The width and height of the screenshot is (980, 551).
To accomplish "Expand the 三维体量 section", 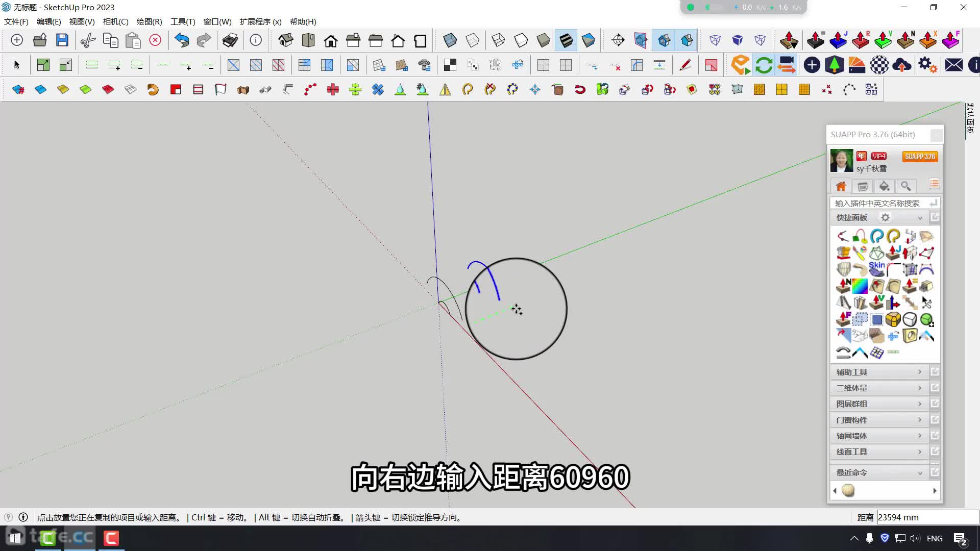I will pos(879,388).
